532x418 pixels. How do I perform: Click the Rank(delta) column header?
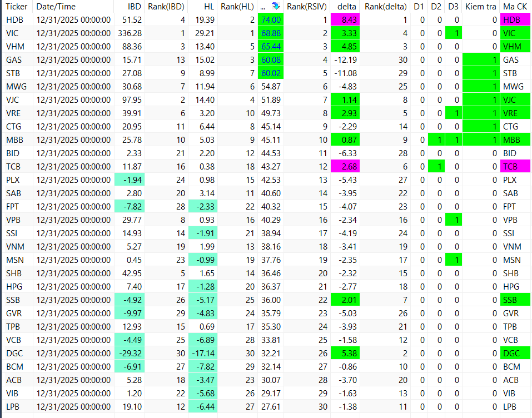385,7
